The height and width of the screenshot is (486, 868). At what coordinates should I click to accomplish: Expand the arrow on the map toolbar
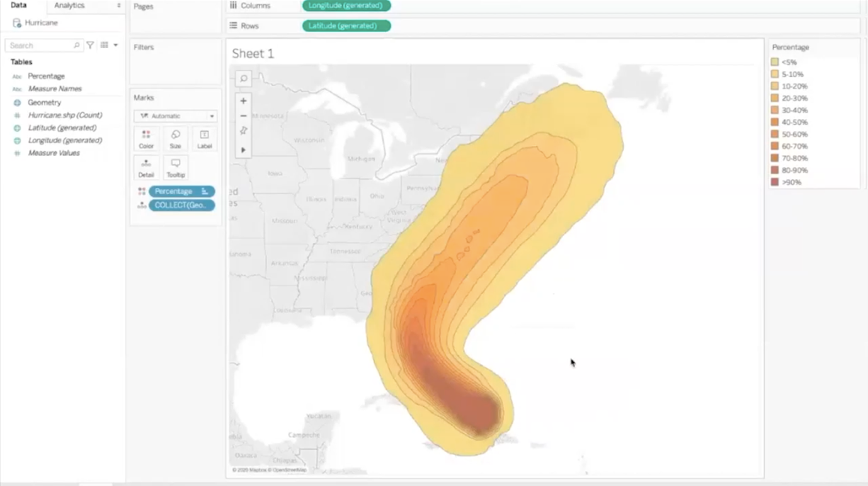(x=243, y=150)
